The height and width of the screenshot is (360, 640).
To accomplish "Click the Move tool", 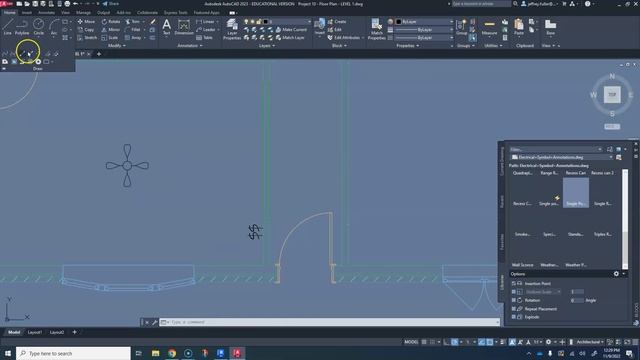I will 86,21.
